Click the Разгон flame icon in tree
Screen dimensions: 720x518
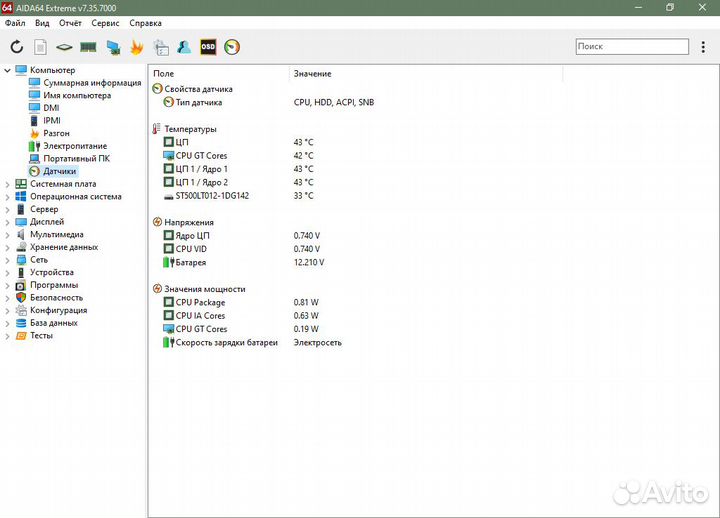34,133
